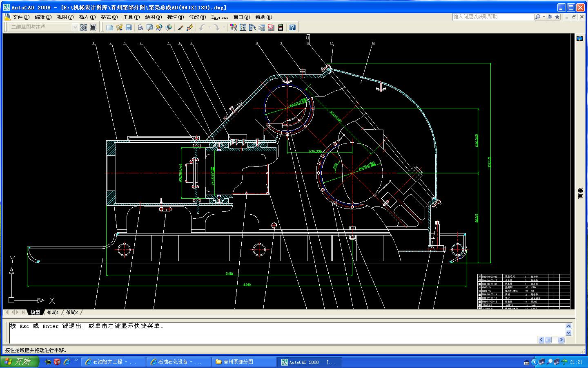Save the drawing with the floppy disk icon
Image resolution: width=588 pixels, height=368 pixels.
tap(129, 27)
